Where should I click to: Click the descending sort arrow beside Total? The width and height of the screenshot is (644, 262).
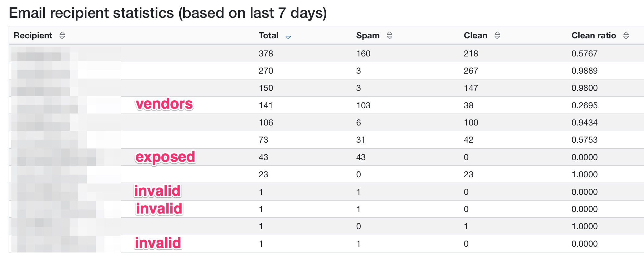(x=288, y=37)
